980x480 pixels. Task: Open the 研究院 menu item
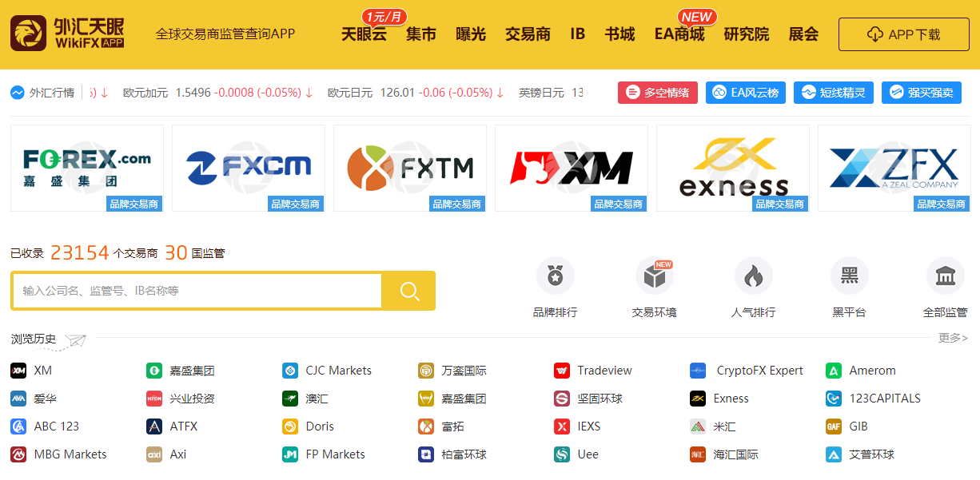pos(747,34)
